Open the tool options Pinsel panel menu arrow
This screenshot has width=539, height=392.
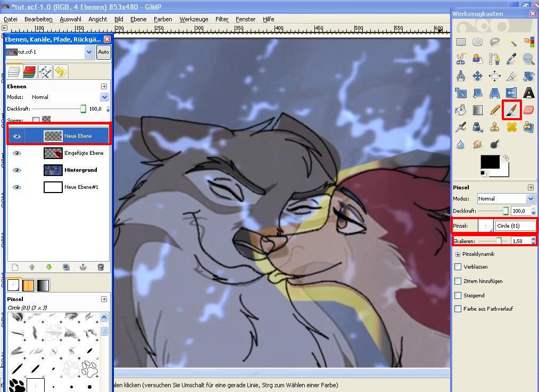[530, 188]
